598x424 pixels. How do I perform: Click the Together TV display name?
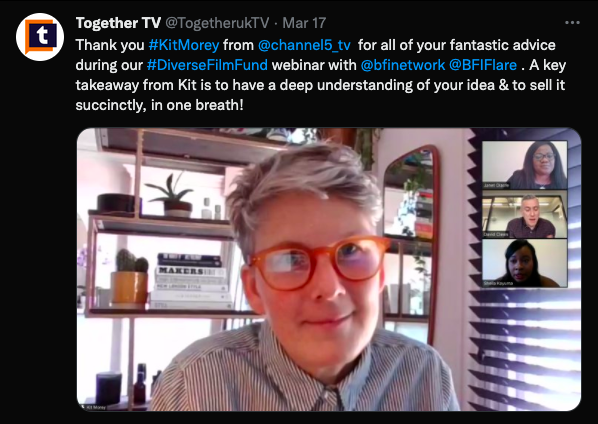tap(118, 23)
